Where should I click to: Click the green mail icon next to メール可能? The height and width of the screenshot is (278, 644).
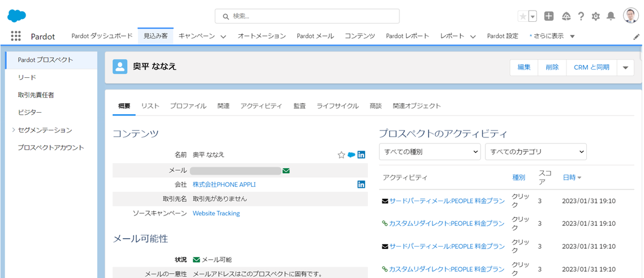pos(196,260)
